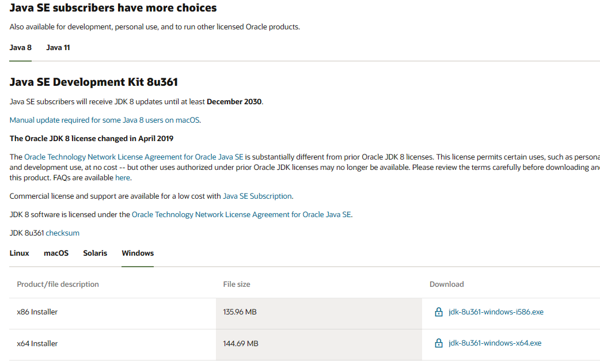
Task: Click the FAQs 'here' link
Action: pyautogui.click(x=123, y=178)
